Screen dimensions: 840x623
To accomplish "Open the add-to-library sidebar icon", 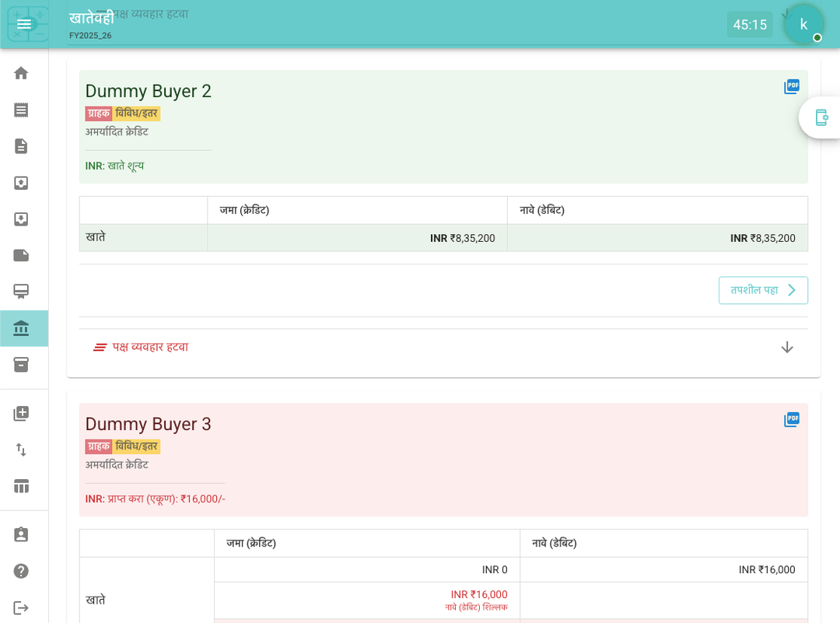I will (x=21, y=413).
